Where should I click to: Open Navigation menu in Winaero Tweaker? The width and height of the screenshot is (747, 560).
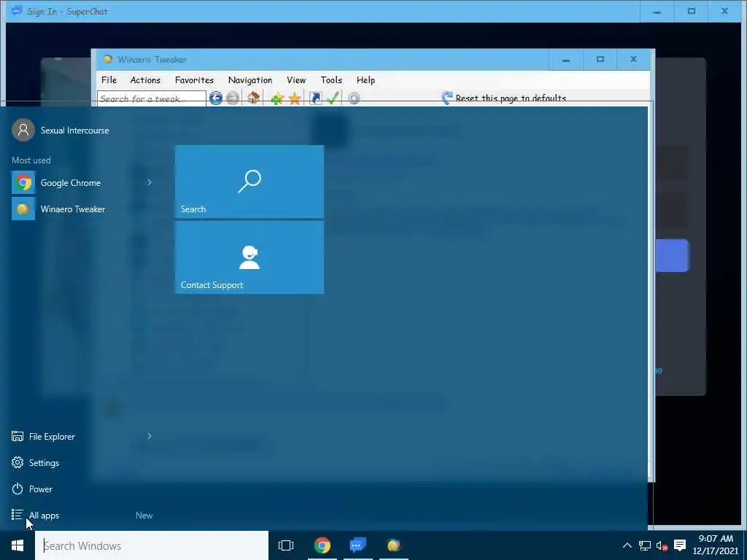[x=250, y=80]
